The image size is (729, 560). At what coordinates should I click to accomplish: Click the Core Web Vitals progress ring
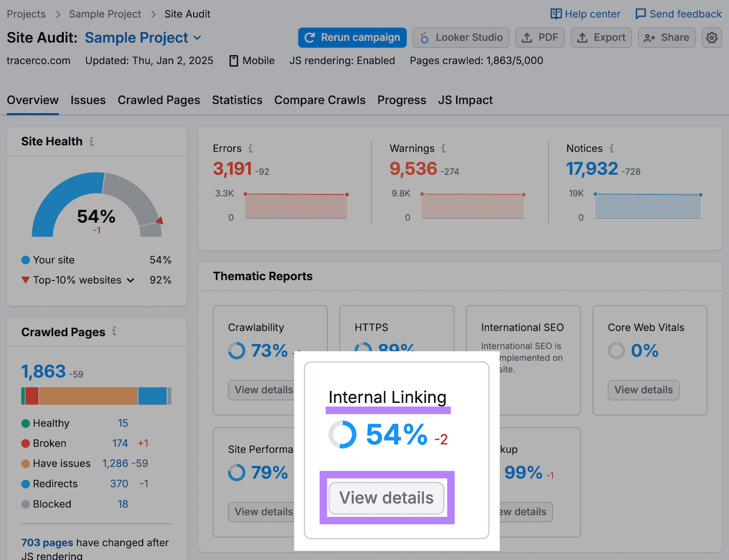(x=616, y=351)
